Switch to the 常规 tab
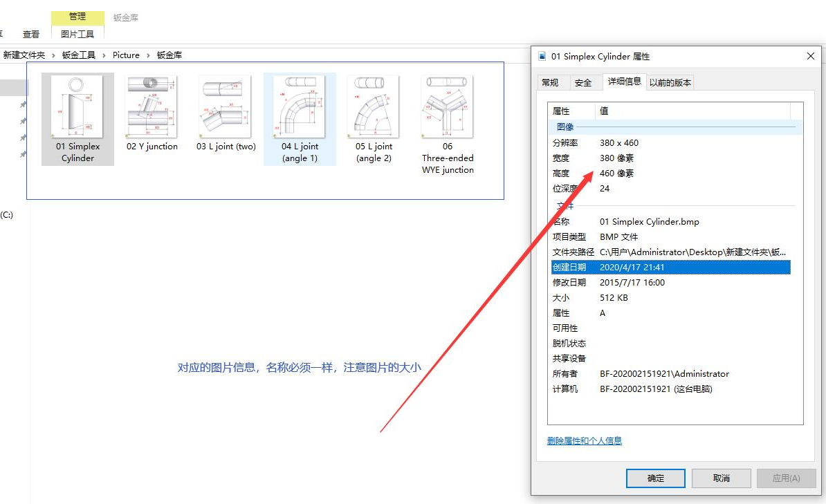This screenshot has height=504, width=826. [550, 83]
